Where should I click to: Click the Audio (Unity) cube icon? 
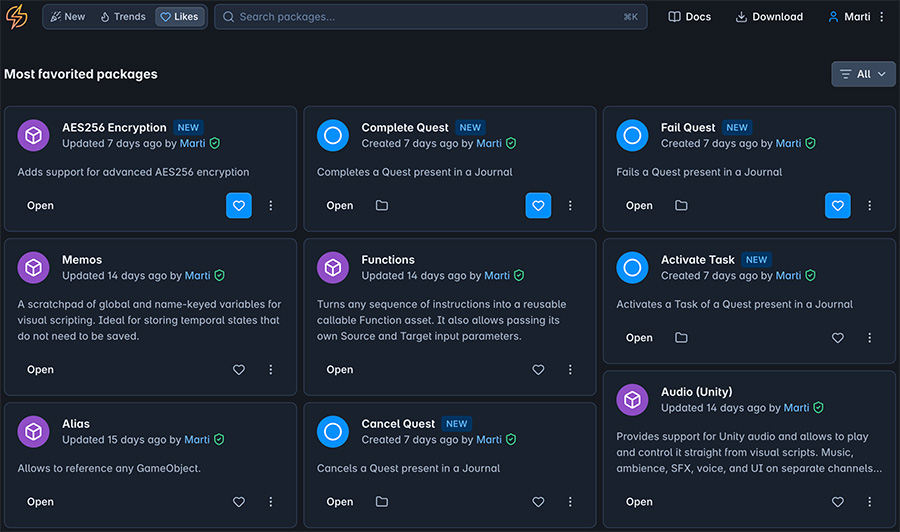pos(633,399)
